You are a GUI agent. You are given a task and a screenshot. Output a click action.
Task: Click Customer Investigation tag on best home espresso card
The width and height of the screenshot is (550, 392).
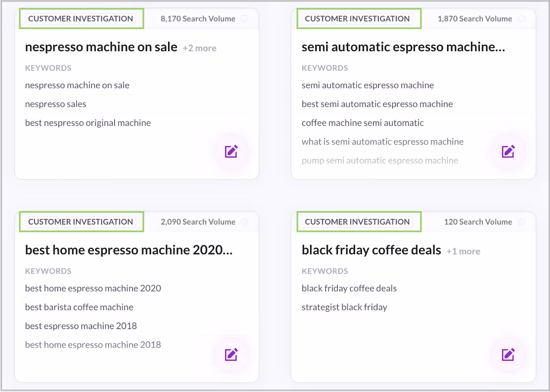81,222
